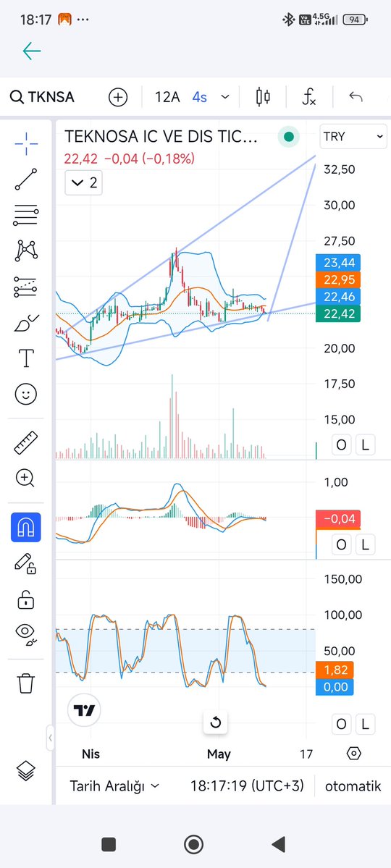This screenshot has height=868, width=391.
Task: Click the 22,46 blue price label
Action: 338,297
